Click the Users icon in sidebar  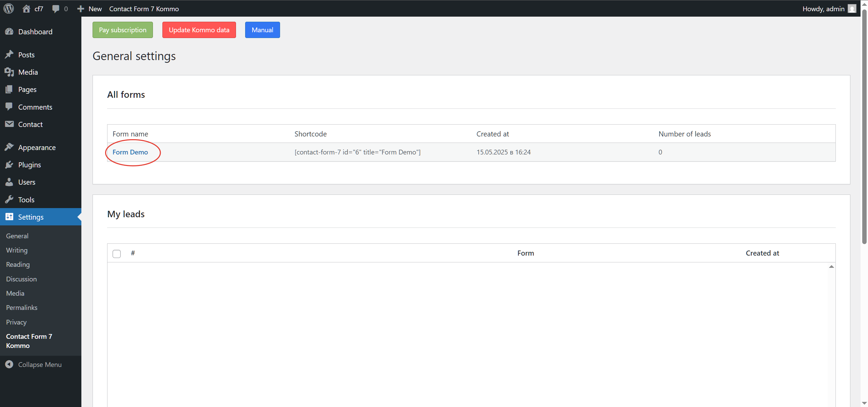coord(9,182)
